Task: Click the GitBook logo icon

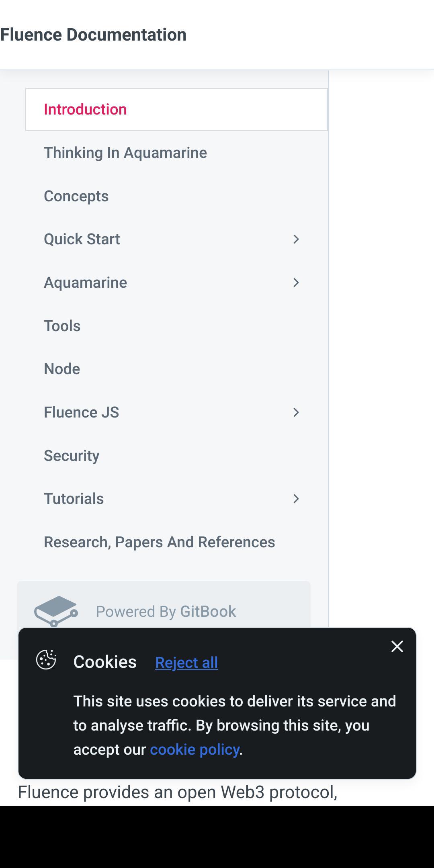Action: click(56, 610)
